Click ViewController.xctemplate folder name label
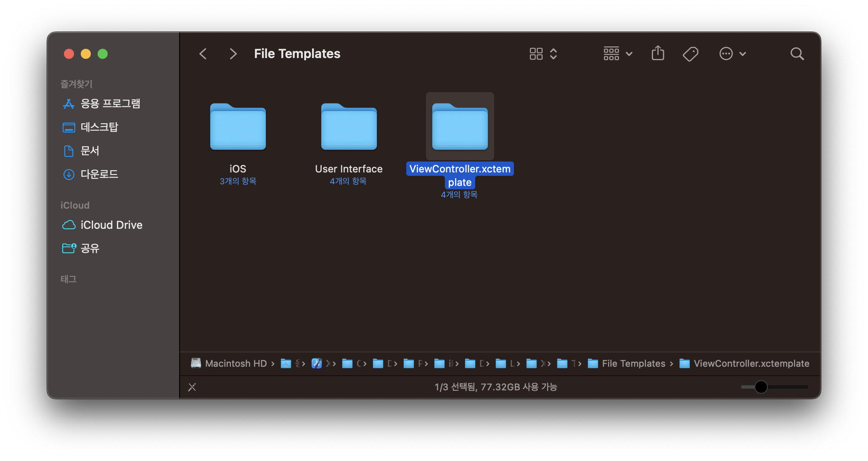This screenshot has height=461, width=868. coord(460,175)
